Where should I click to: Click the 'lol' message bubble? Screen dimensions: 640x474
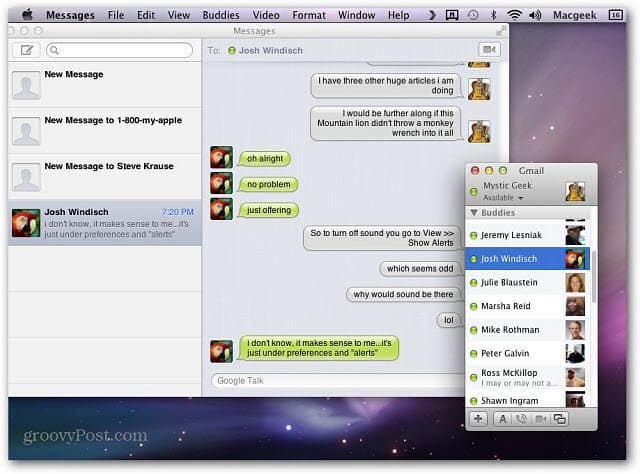tap(449, 320)
